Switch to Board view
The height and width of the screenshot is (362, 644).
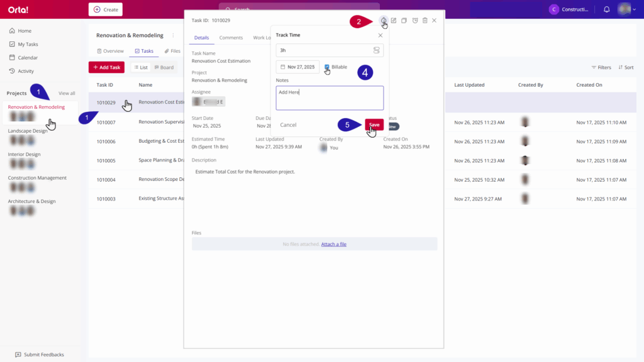164,67
